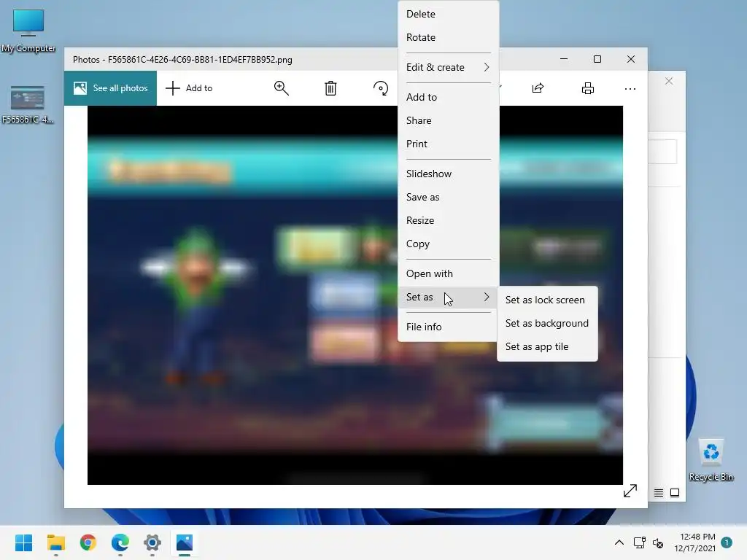Click the zoom magnifier icon in Photos toolbar
This screenshot has width=747, height=560.
coord(281,88)
